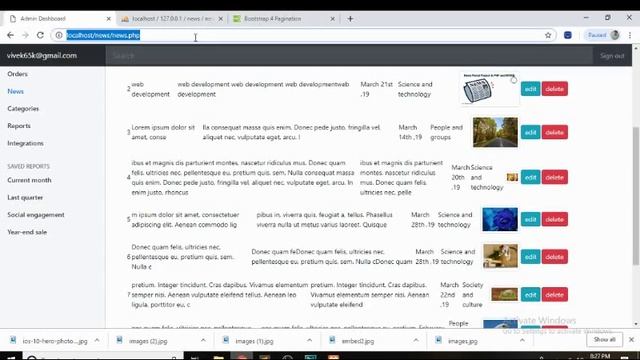Click the page vertical scrollbar thumb
The width and height of the screenshot is (640, 360).
click(x=636, y=196)
